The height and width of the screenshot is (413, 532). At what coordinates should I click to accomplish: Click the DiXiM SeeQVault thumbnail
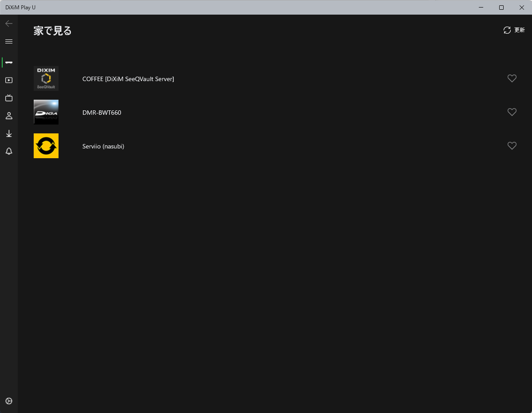tap(46, 78)
